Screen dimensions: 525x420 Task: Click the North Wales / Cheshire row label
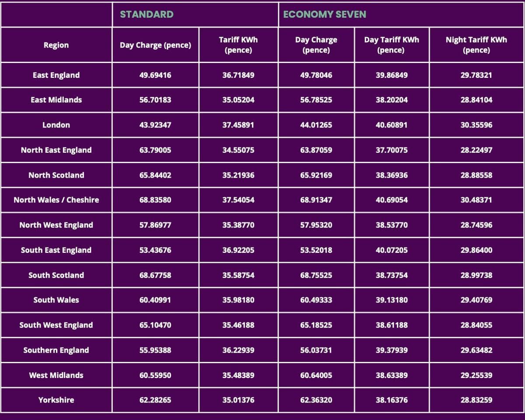click(x=56, y=200)
